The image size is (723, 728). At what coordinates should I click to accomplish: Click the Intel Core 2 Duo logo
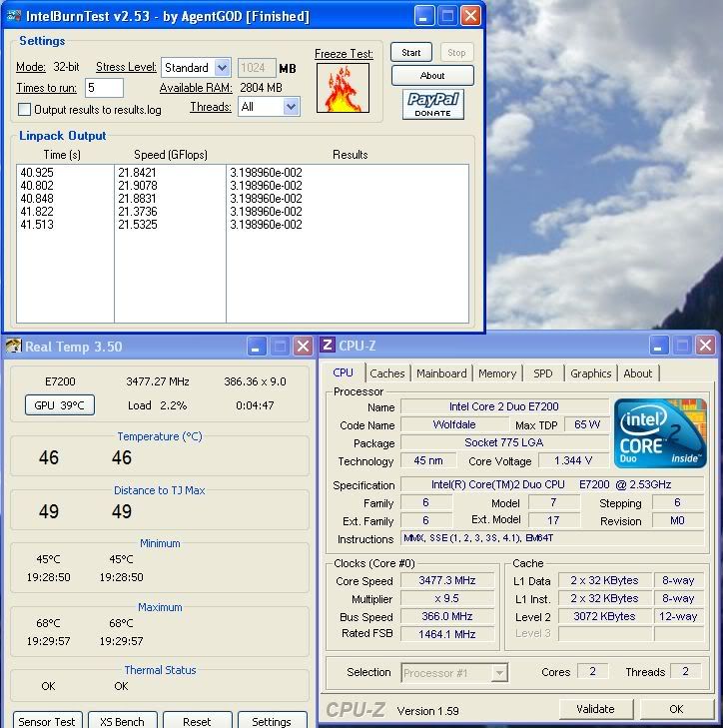coord(659,432)
